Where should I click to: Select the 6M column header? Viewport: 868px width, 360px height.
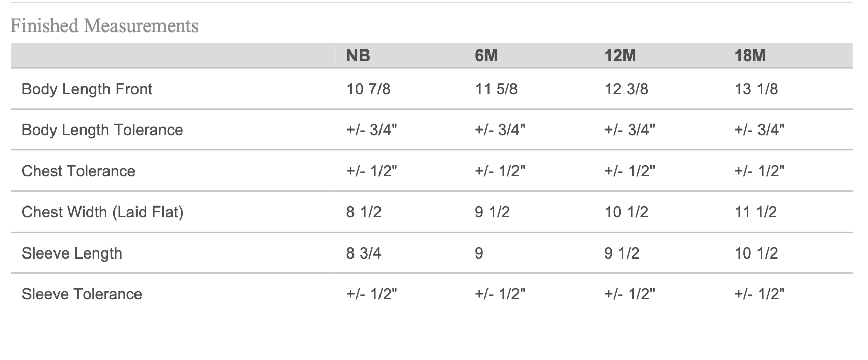coord(486,56)
